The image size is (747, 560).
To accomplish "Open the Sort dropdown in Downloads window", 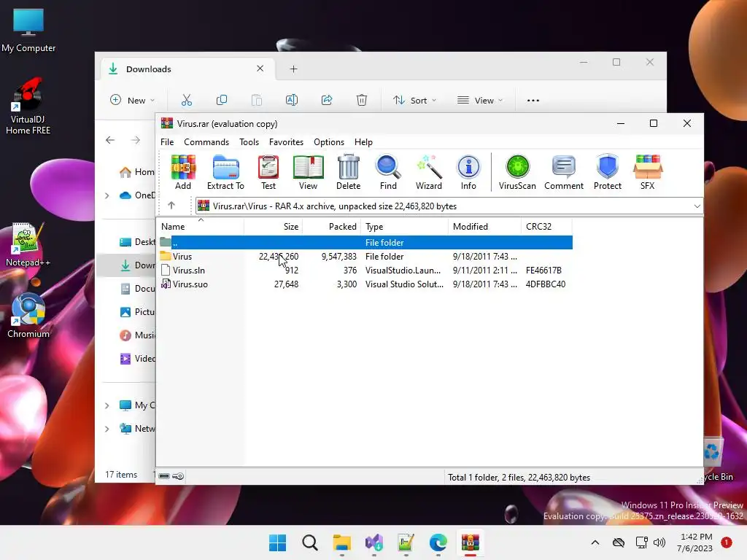I will tap(414, 100).
